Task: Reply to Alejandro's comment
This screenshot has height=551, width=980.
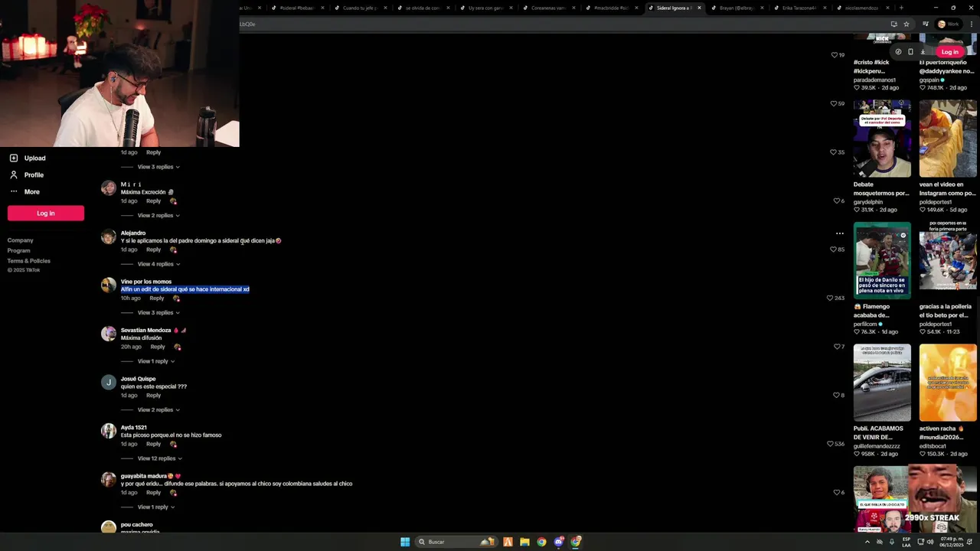Action: [x=153, y=249]
